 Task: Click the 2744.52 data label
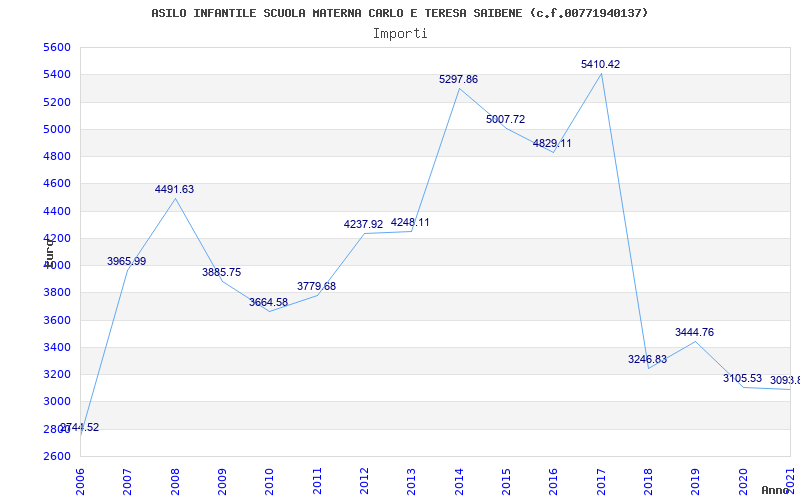click(80, 428)
